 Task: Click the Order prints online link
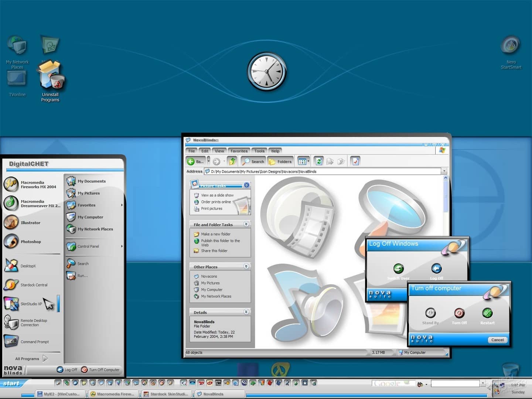[216, 202]
